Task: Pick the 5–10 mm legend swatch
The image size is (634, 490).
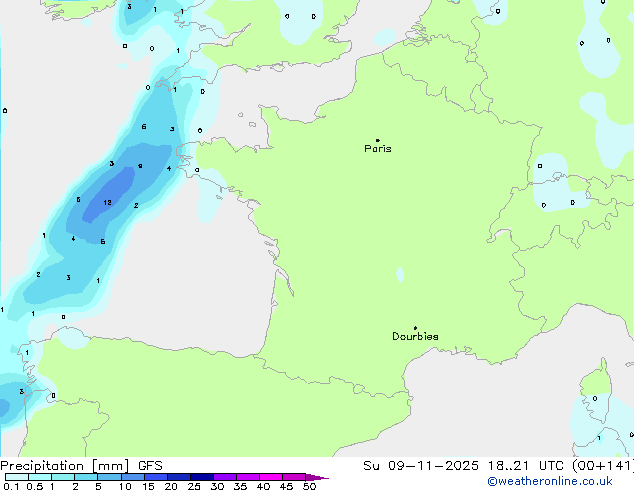Action: point(109,477)
